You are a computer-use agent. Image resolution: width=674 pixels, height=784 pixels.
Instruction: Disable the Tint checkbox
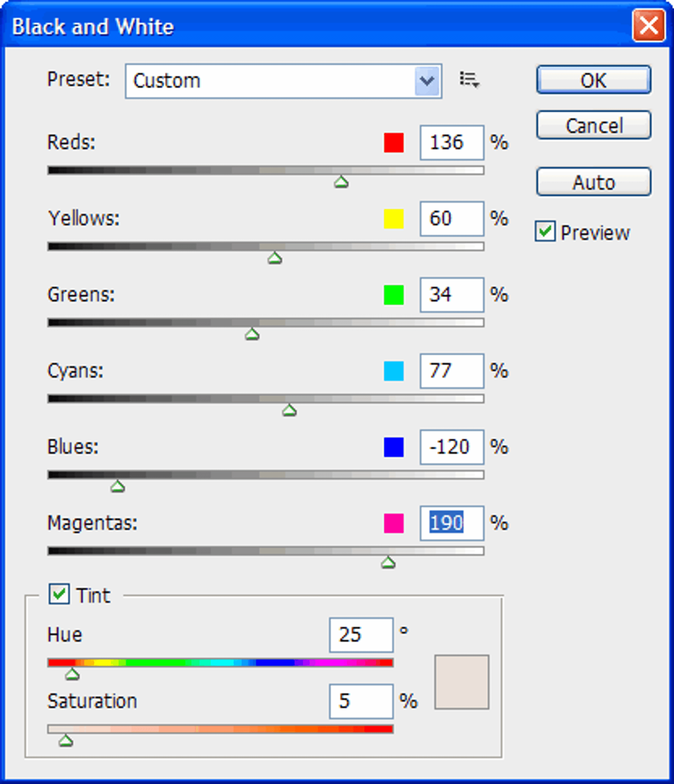click(59, 594)
